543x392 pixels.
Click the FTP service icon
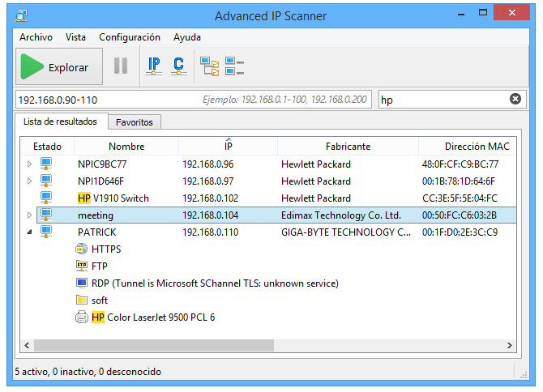(x=82, y=266)
